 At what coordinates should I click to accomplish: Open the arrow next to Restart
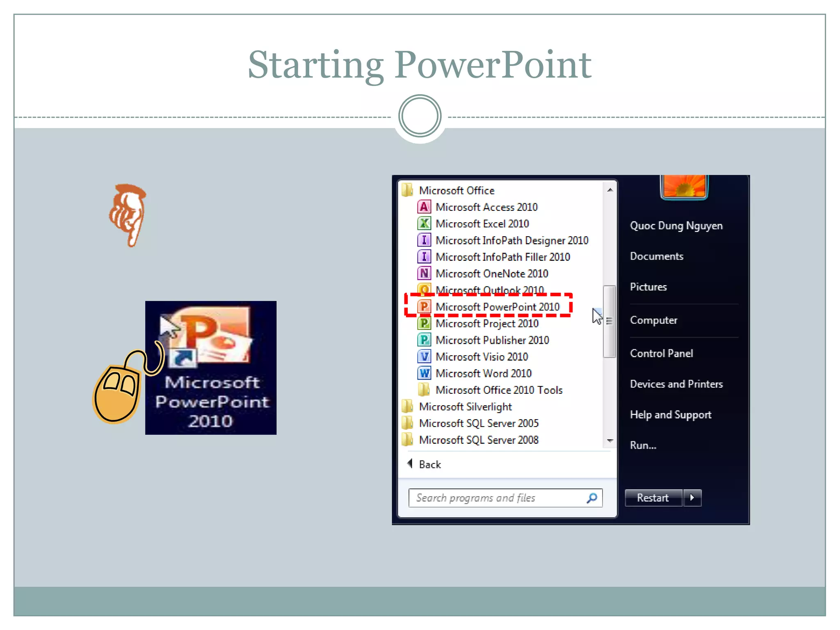[x=692, y=498]
